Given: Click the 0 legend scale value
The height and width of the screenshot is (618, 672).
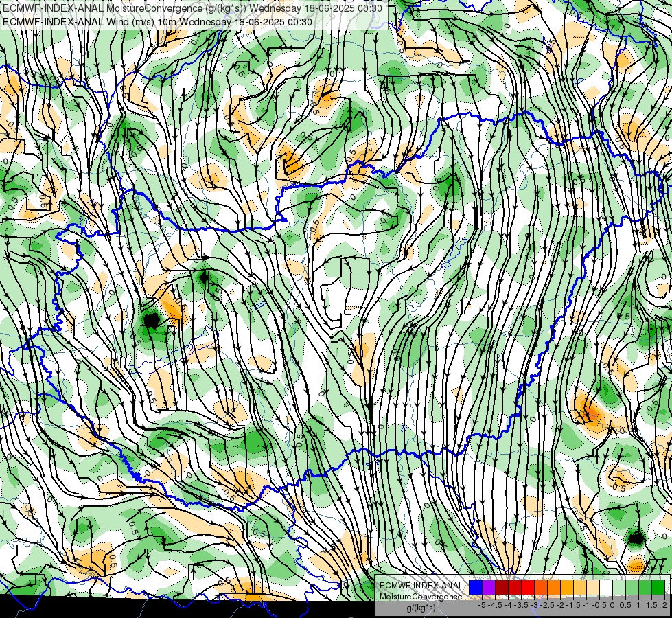Looking at the screenshot, I should pos(612,605).
